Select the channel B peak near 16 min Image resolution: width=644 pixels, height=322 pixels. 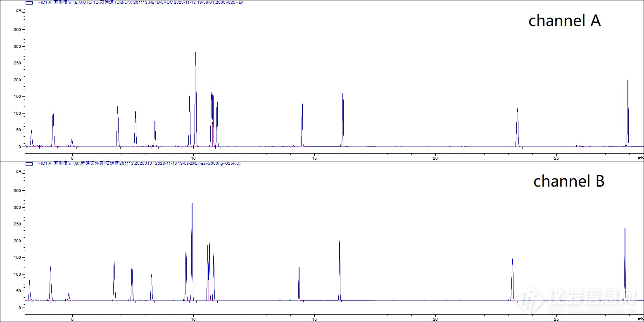(x=340, y=271)
